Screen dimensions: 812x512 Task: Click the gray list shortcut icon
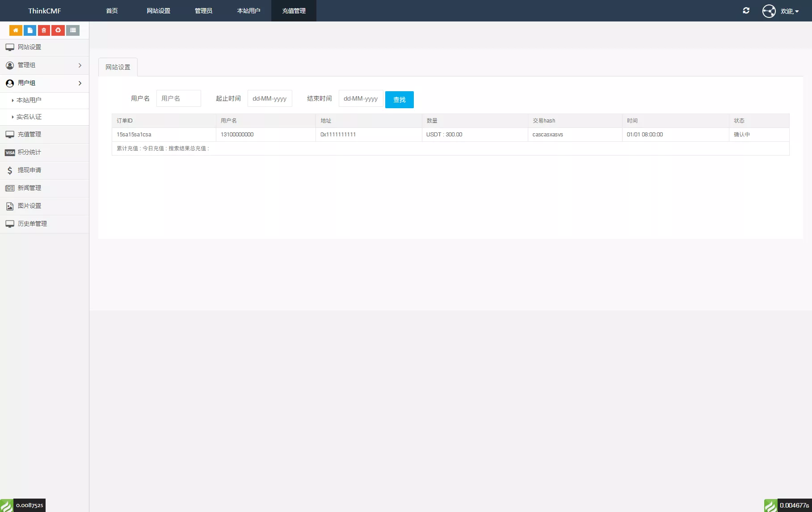73,30
